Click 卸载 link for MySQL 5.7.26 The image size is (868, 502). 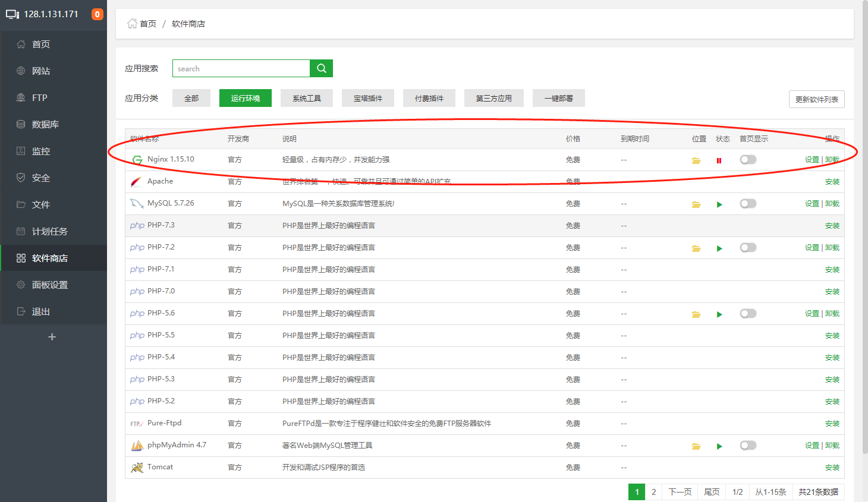(x=832, y=204)
